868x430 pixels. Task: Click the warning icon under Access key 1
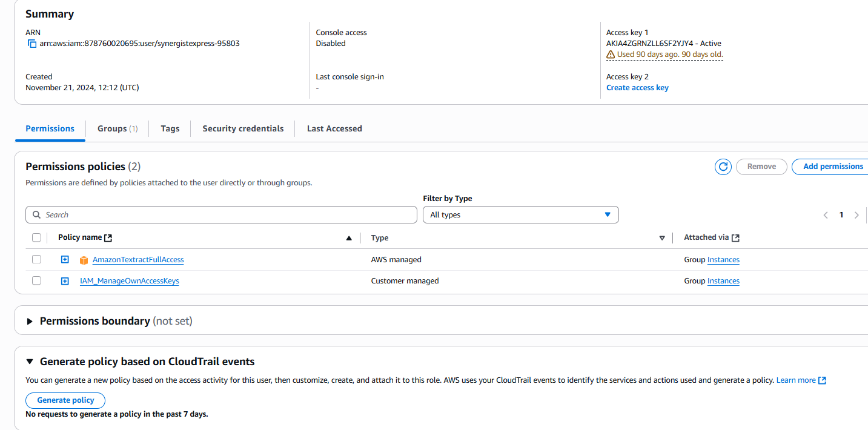[611, 55]
